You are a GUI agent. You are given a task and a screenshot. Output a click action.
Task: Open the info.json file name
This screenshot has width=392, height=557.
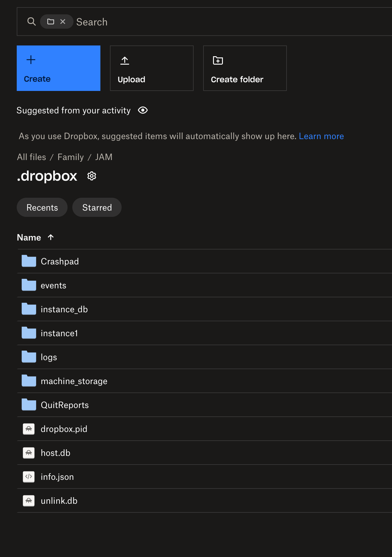57,477
